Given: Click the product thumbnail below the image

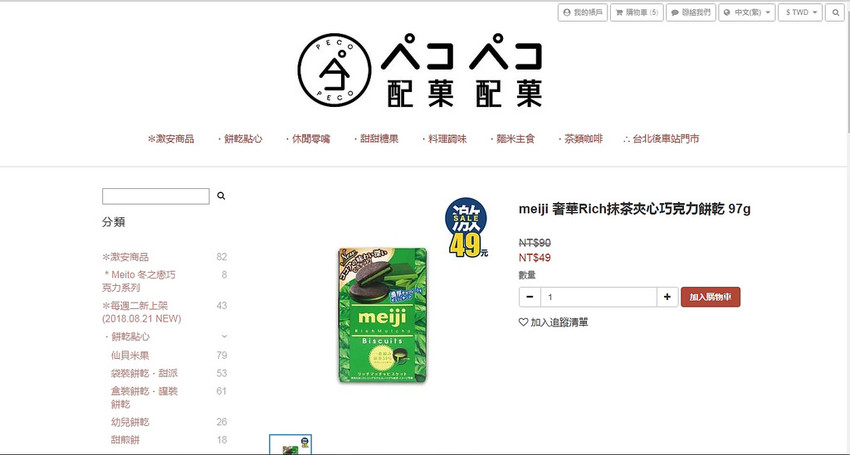Looking at the screenshot, I should [x=291, y=445].
